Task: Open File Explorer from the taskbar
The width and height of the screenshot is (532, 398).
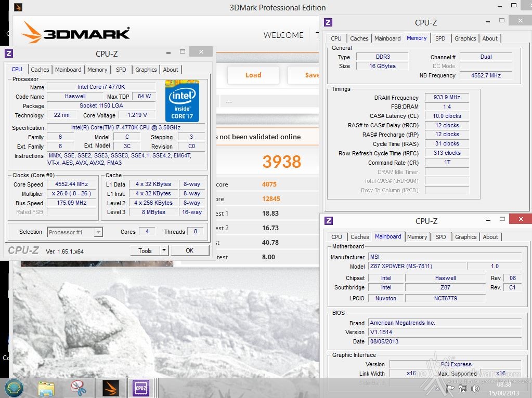Action: click(x=46, y=389)
